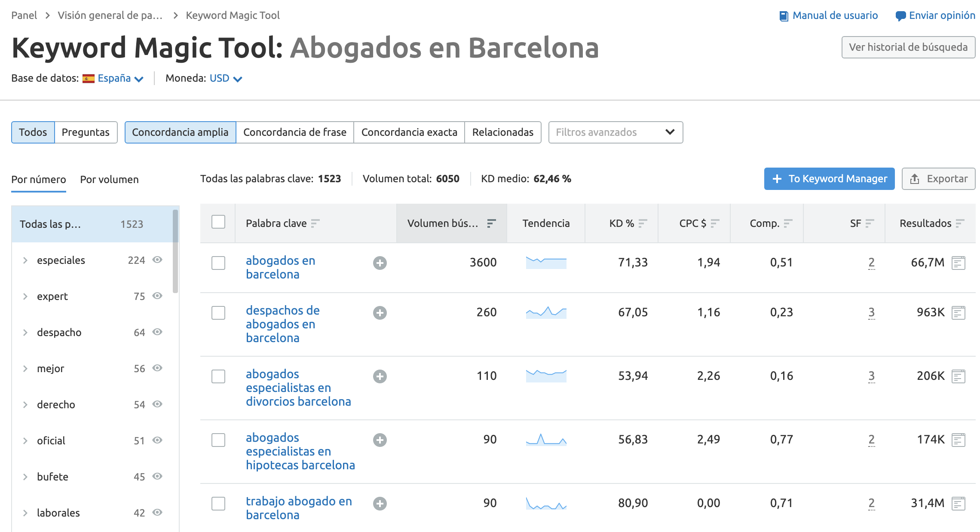The width and height of the screenshot is (980, 532).
Task: Click the Spain flag icon
Action: click(89, 79)
